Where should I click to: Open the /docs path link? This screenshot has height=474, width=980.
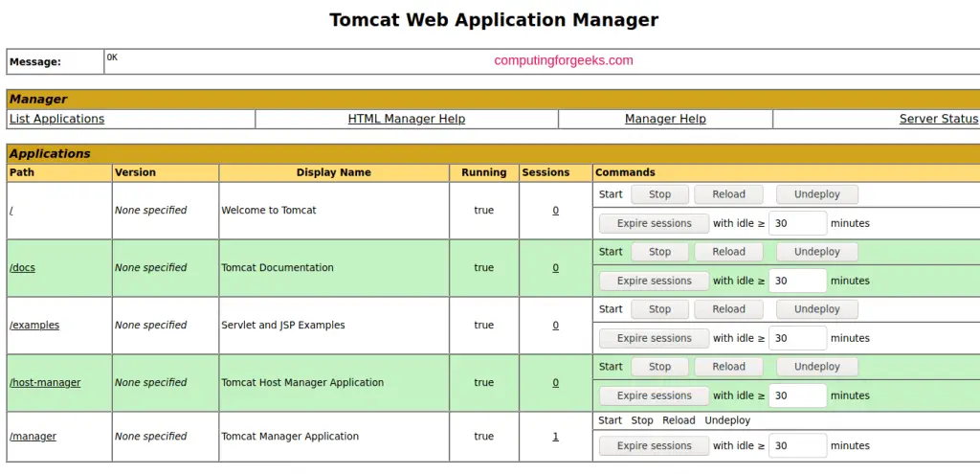[x=23, y=267]
